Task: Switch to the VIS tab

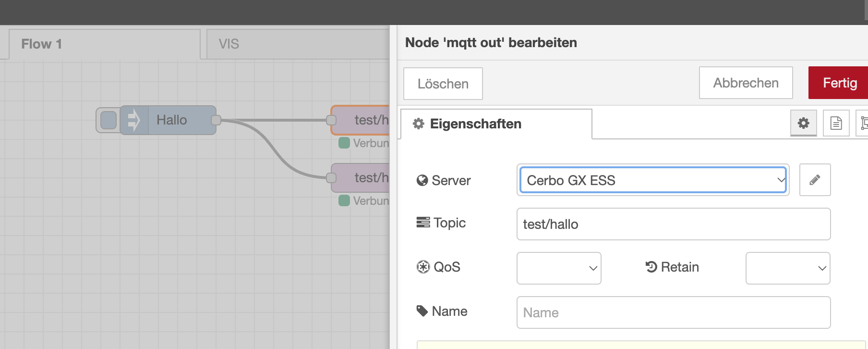Action: pos(298,44)
